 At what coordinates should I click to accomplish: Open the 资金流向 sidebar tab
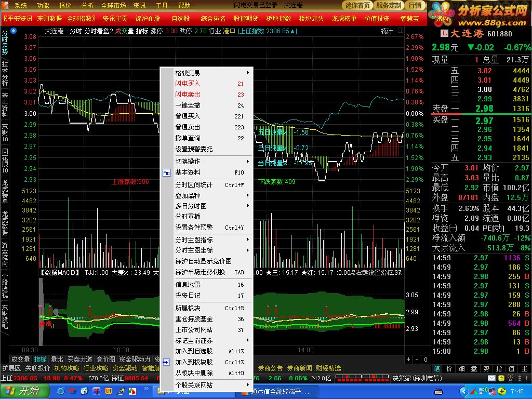(5, 254)
